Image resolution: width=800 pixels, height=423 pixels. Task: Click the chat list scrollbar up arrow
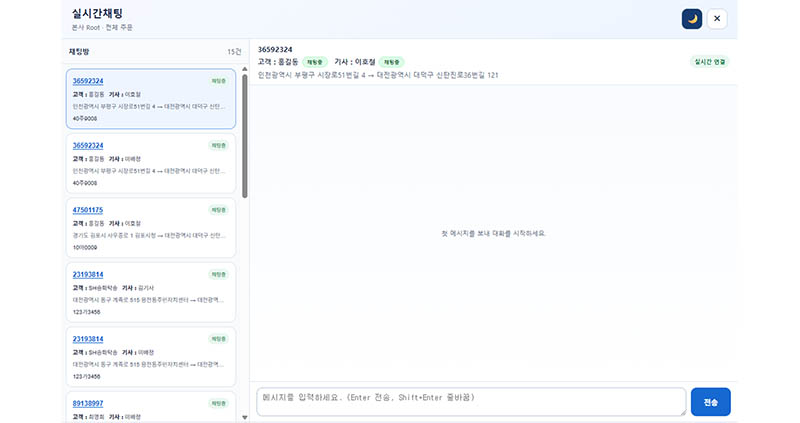244,69
